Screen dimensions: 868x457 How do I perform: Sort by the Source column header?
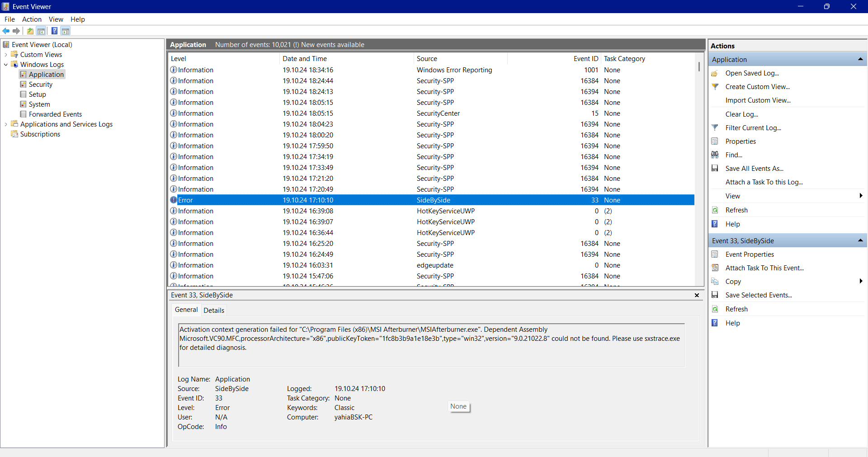(x=460, y=59)
